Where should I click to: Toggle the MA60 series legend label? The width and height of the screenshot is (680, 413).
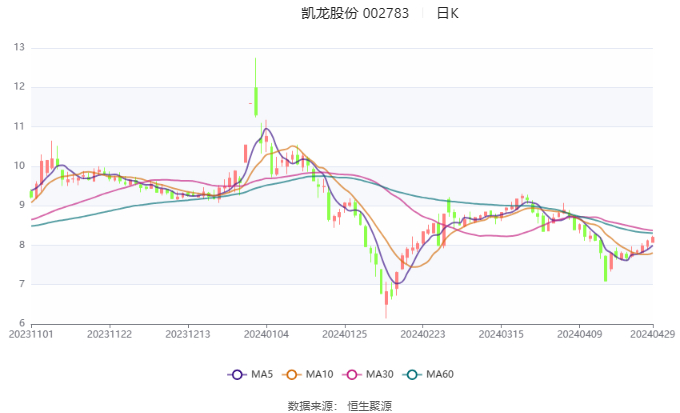pos(439,374)
